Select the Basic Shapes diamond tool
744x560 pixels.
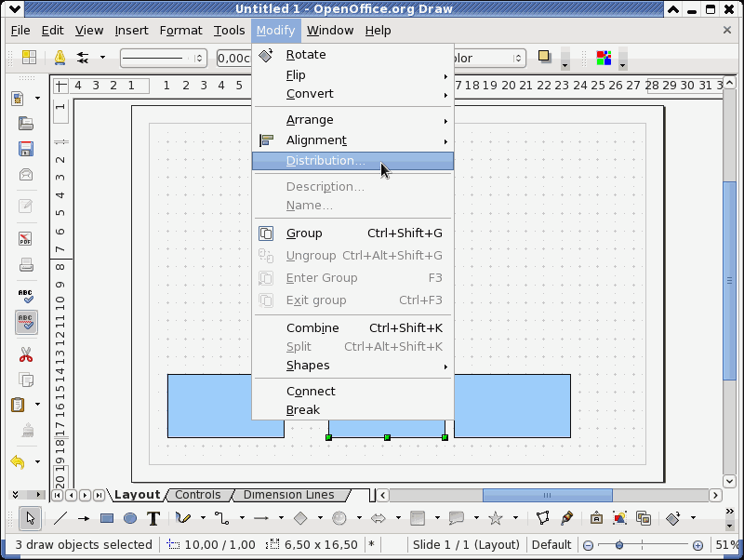300,518
